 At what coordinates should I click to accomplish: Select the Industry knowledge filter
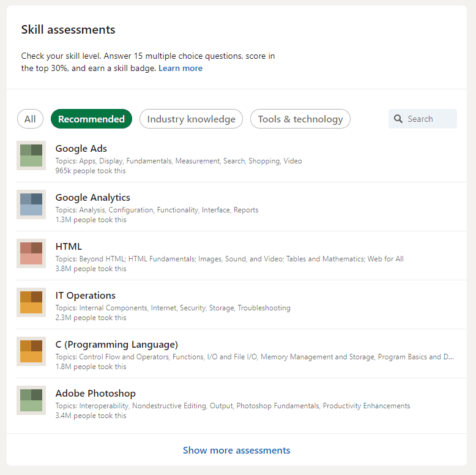[x=192, y=119]
